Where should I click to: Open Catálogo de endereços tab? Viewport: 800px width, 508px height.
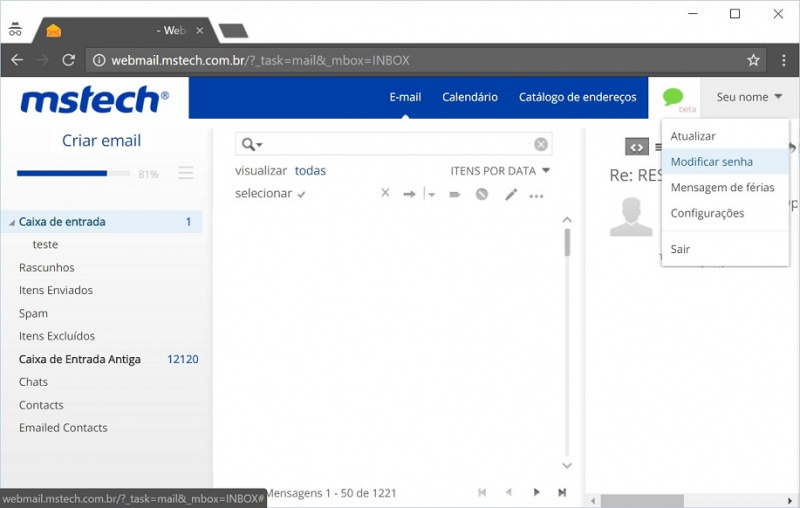tap(578, 97)
